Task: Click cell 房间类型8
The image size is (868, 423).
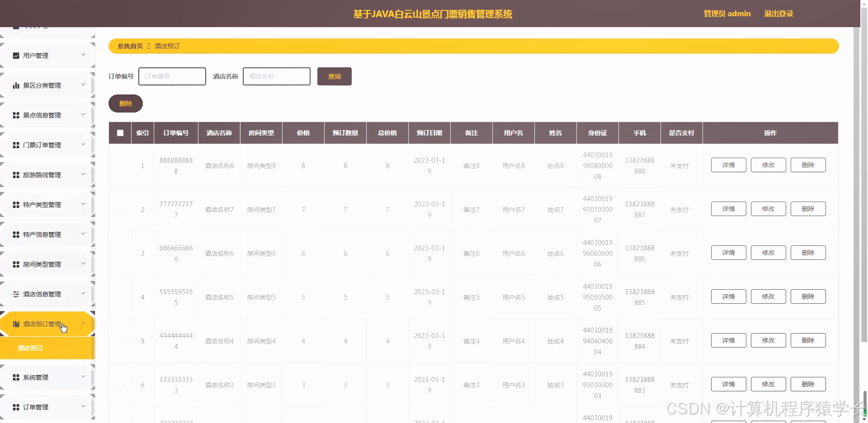Action: tap(261, 166)
